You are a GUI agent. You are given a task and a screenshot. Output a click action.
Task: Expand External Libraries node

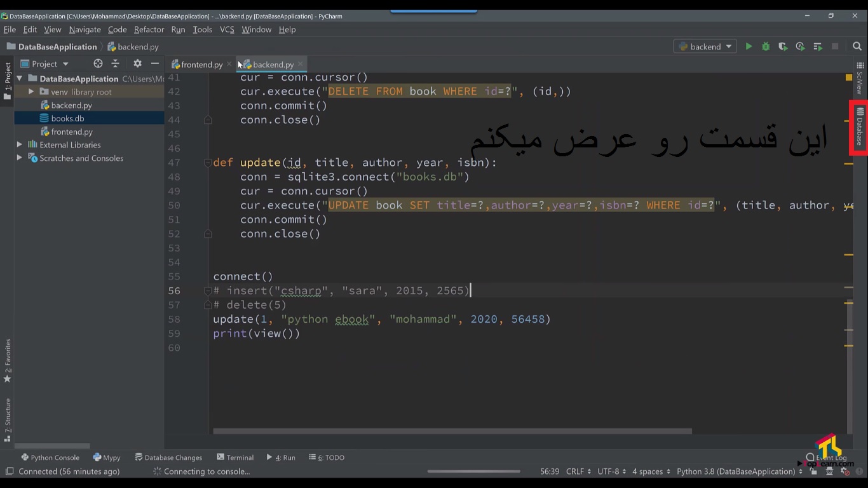pyautogui.click(x=20, y=145)
